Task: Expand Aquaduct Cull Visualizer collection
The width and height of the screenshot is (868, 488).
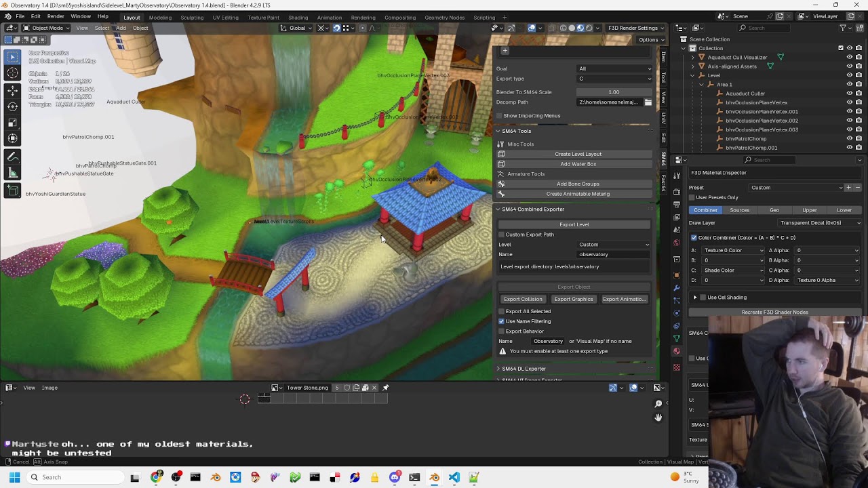Action: 693,58
